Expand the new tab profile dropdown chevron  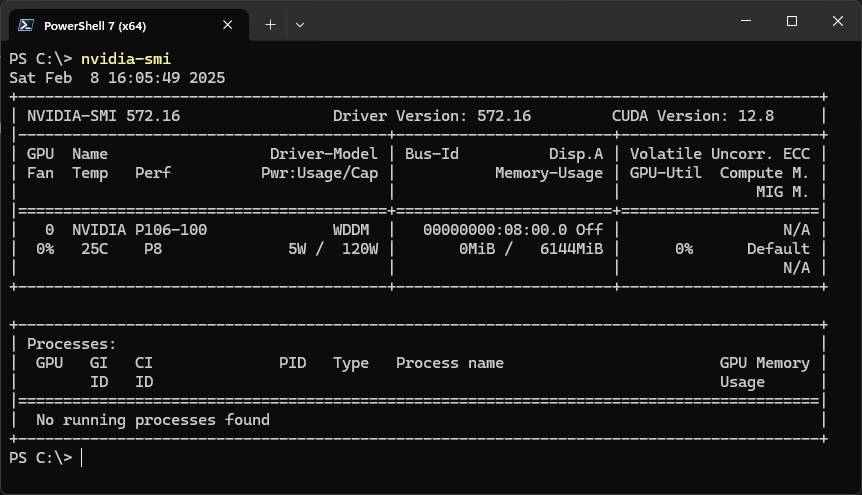(x=300, y=25)
